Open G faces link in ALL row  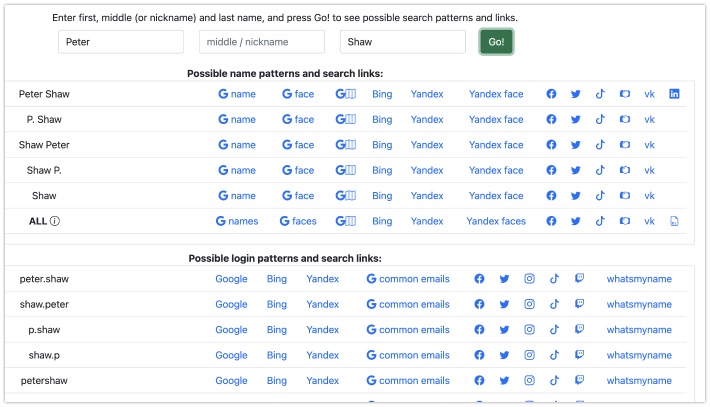click(298, 221)
